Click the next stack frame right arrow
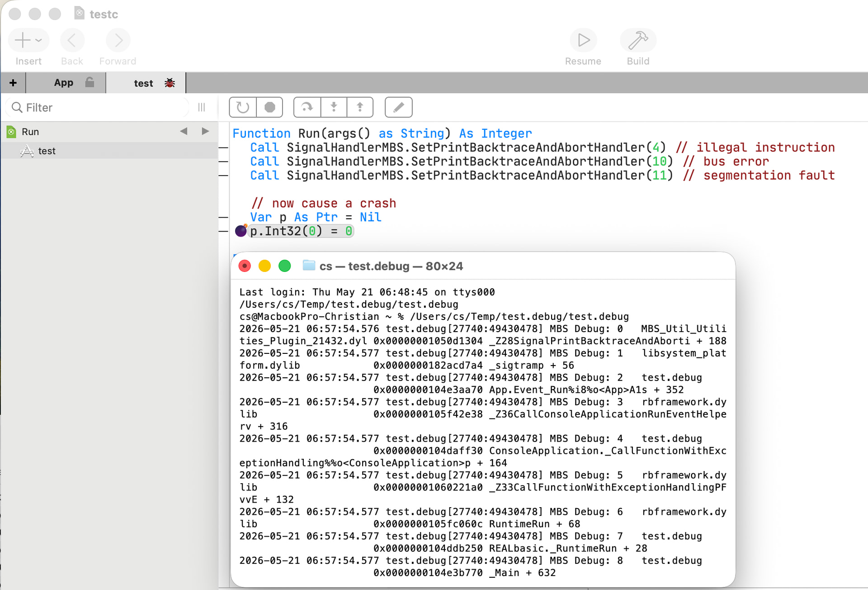 click(x=205, y=131)
